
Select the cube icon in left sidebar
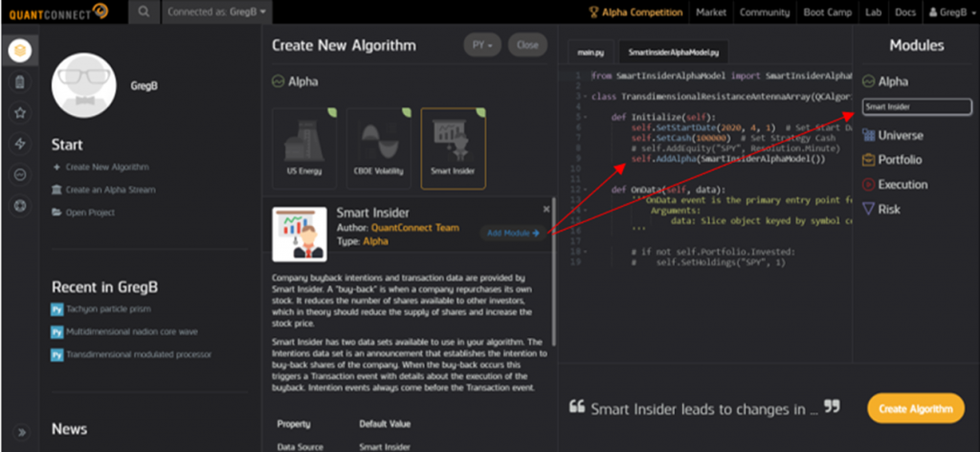click(x=20, y=51)
